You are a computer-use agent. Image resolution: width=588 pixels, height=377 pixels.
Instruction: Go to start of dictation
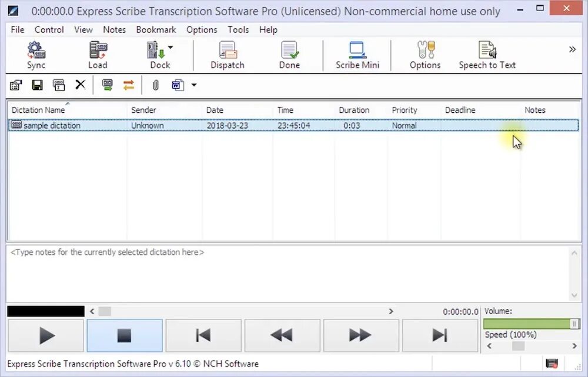click(x=203, y=335)
